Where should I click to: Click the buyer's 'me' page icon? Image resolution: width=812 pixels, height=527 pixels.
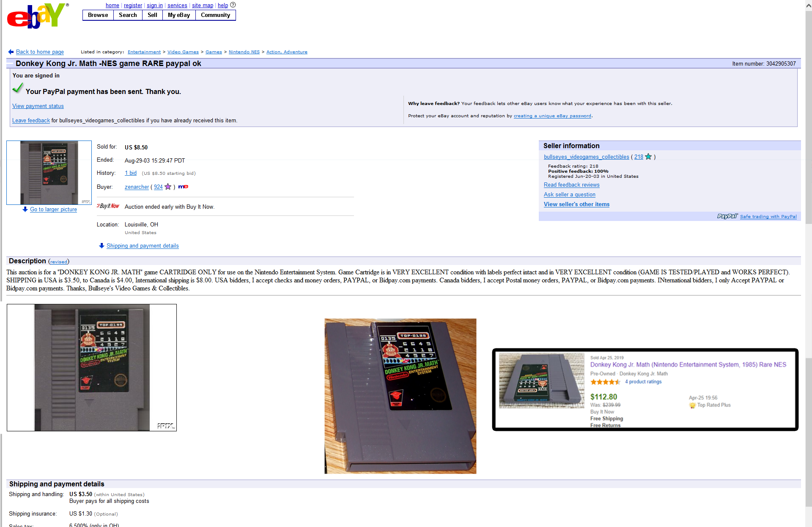[183, 187]
